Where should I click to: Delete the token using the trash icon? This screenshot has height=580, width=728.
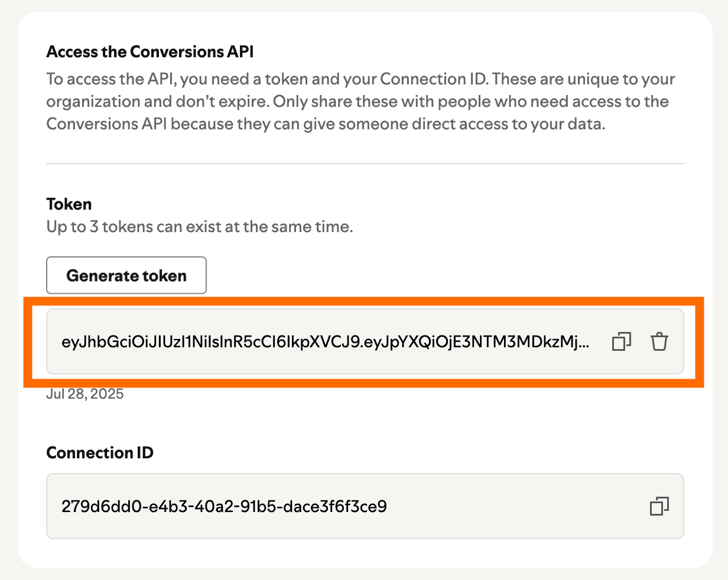659,341
